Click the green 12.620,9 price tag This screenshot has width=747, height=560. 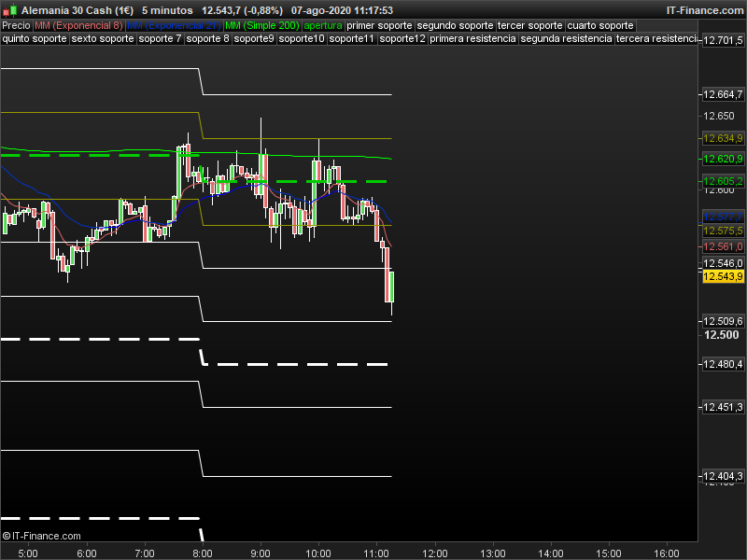tap(723, 159)
